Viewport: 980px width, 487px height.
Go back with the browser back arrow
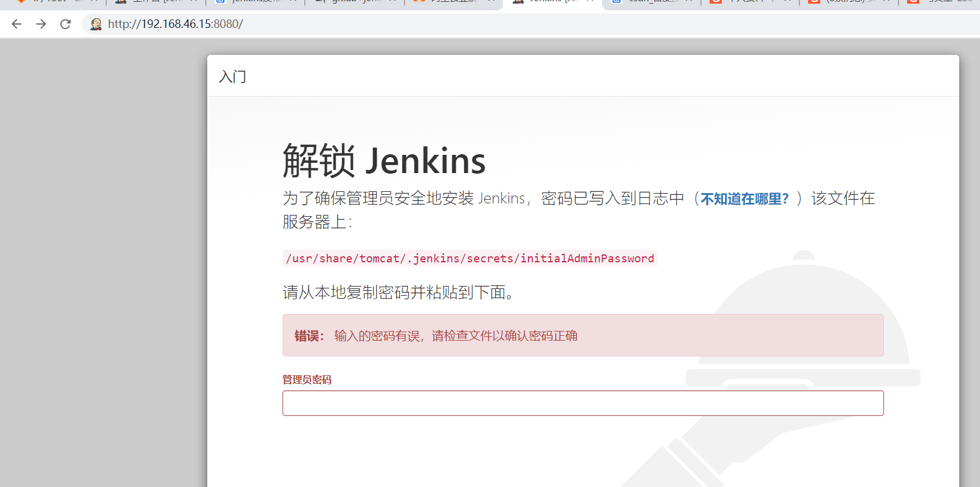coord(17,24)
